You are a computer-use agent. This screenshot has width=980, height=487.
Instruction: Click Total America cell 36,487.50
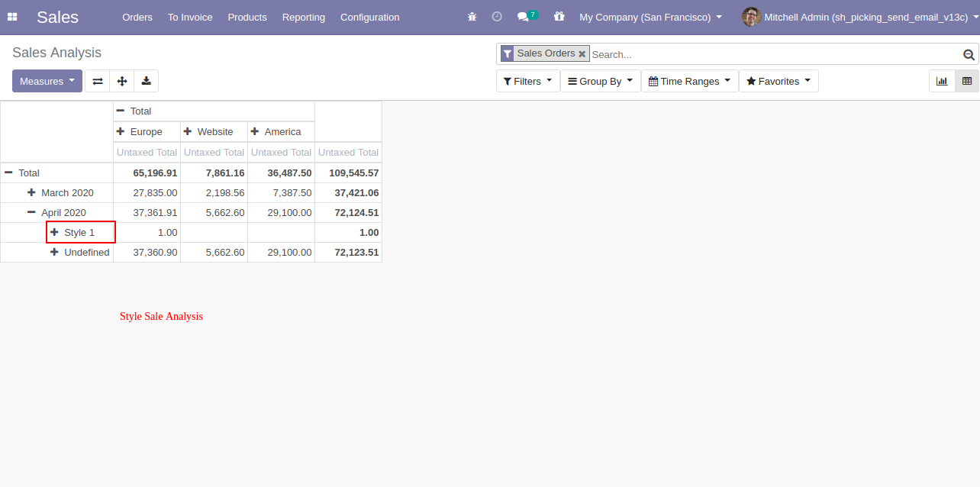[x=281, y=173]
